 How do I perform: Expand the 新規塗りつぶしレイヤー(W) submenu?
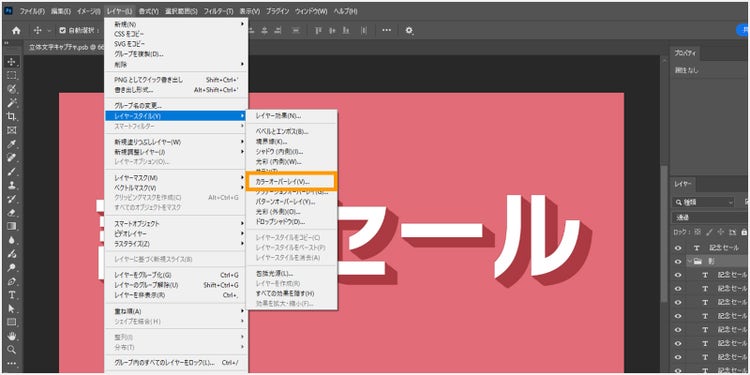coord(176,142)
